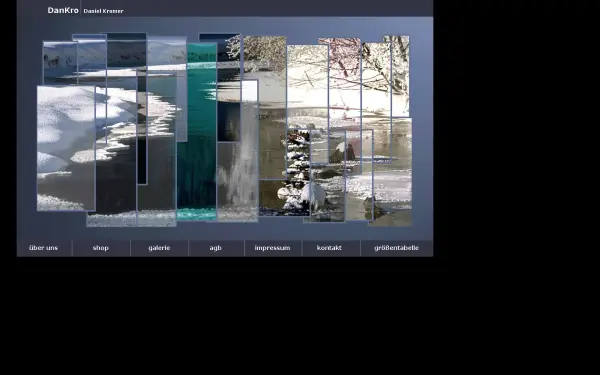Viewport: 600px width, 375px height.
Task: View the agb page
Action: [216, 248]
